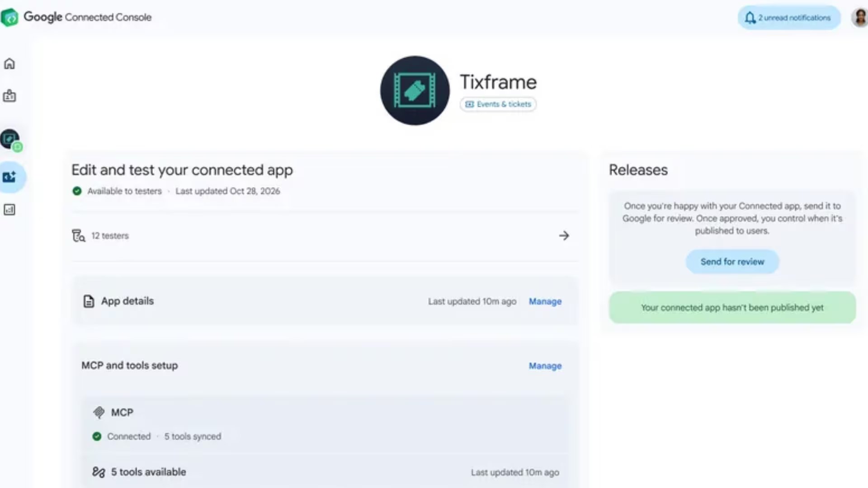868x488 pixels.
Task: Click the notification bell icon
Action: click(x=750, y=18)
